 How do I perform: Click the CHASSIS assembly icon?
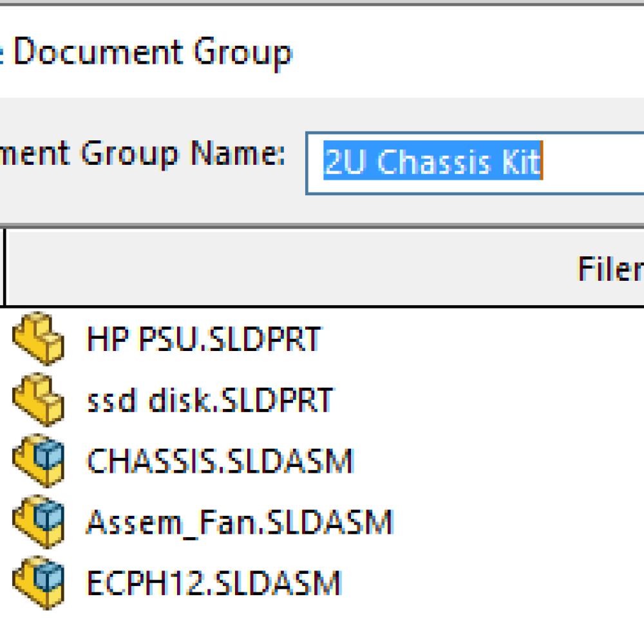[x=38, y=460]
